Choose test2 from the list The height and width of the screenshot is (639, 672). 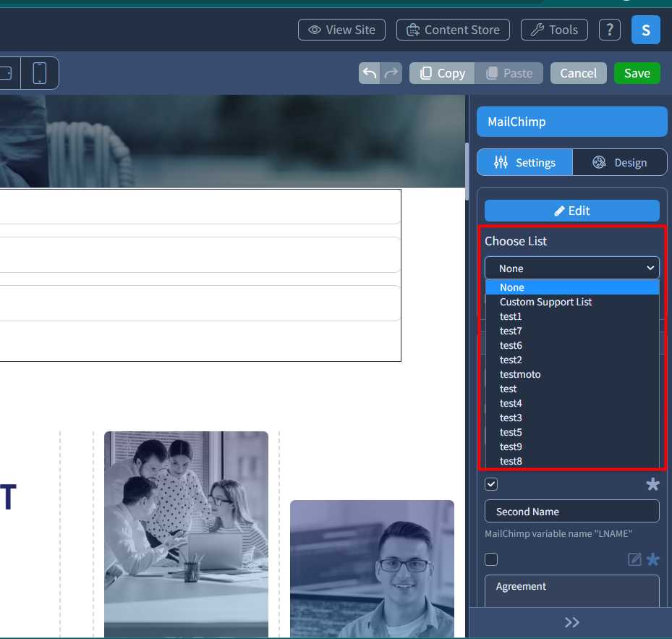571,360
